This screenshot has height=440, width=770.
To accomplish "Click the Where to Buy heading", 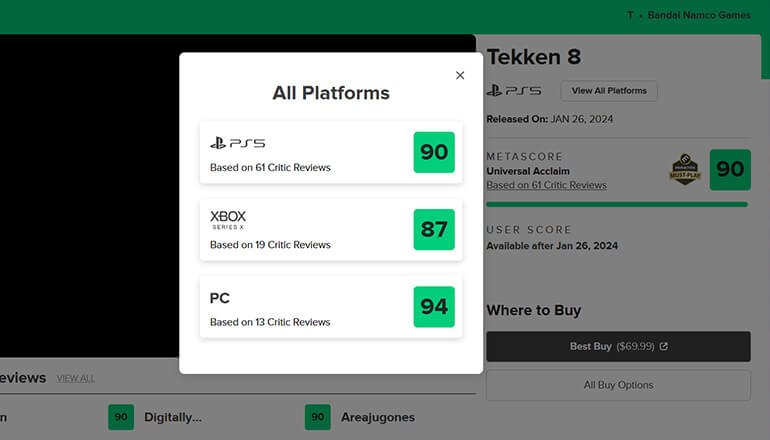I will (x=534, y=310).
